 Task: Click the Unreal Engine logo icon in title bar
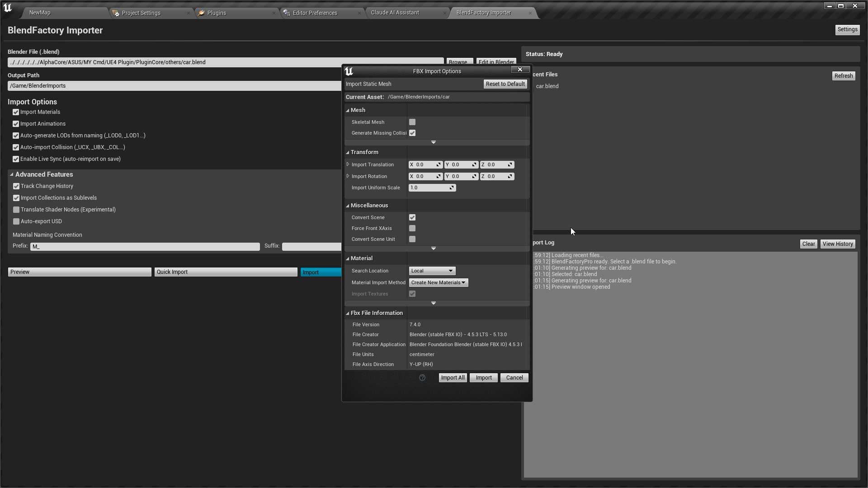click(x=8, y=8)
